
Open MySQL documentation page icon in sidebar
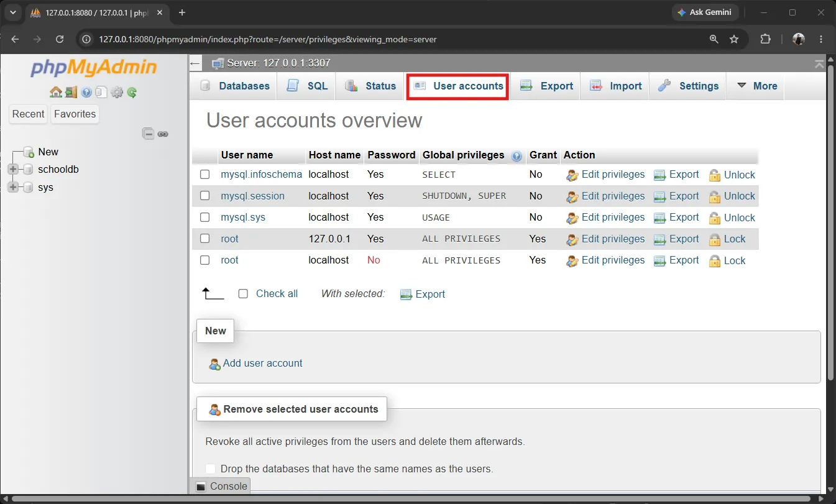(101, 93)
